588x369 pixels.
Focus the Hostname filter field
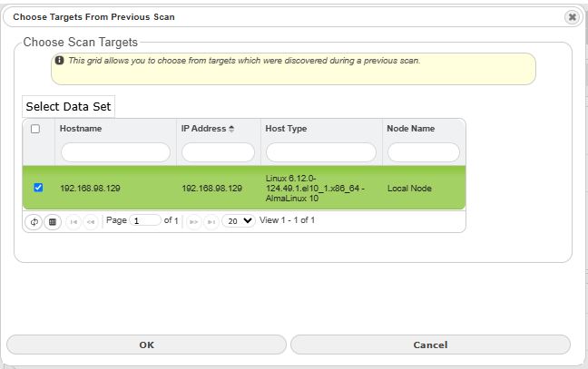pos(115,152)
